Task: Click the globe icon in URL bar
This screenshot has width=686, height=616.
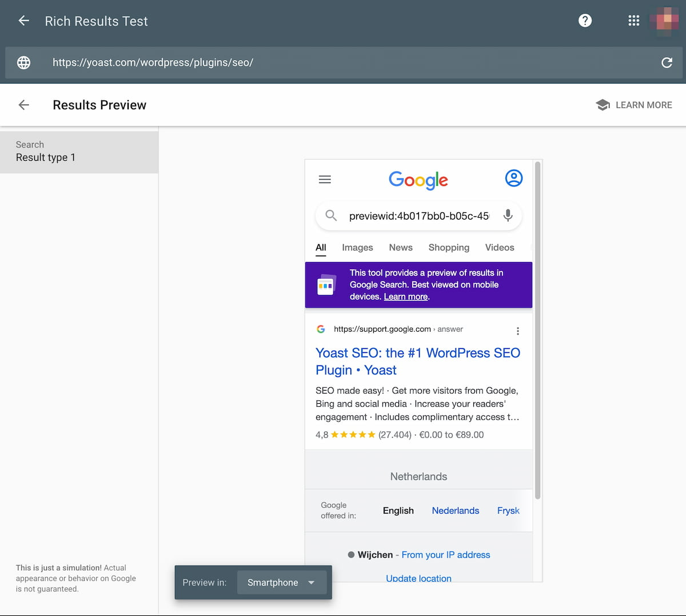Action: [23, 62]
